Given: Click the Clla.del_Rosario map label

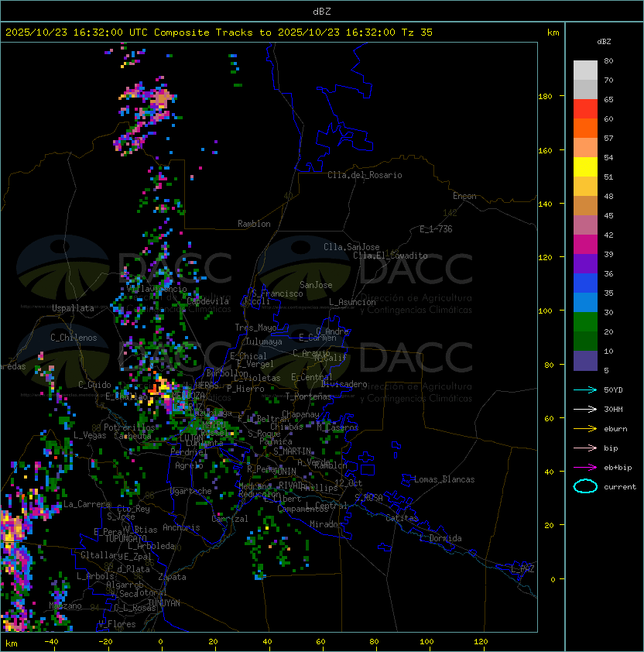Looking at the screenshot, I should tap(365, 175).
